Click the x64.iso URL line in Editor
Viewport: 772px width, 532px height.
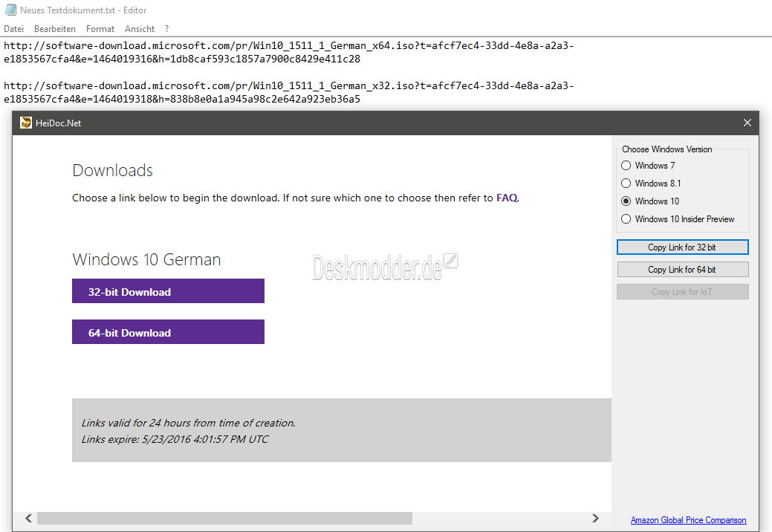tap(288, 46)
